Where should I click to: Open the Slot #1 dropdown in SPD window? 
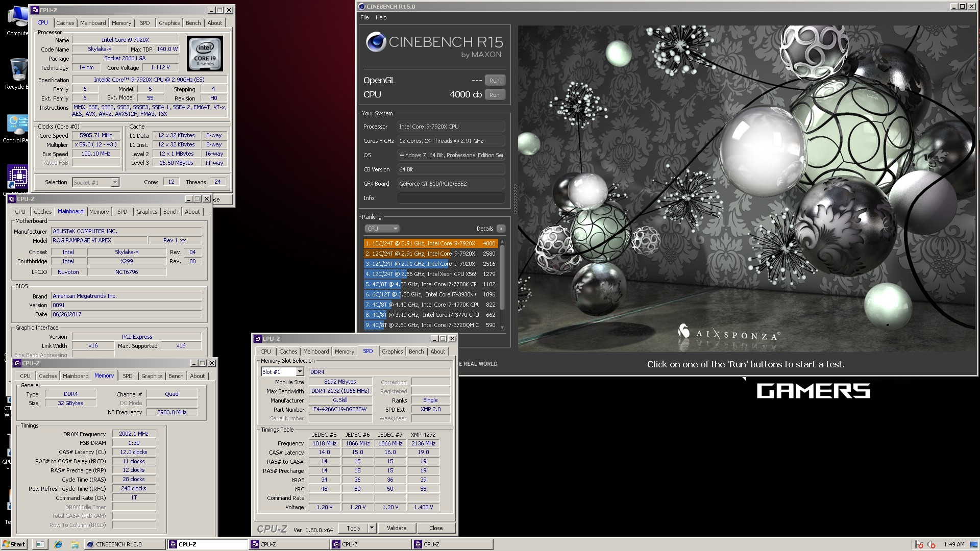pyautogui.click(x=300, y=372)
